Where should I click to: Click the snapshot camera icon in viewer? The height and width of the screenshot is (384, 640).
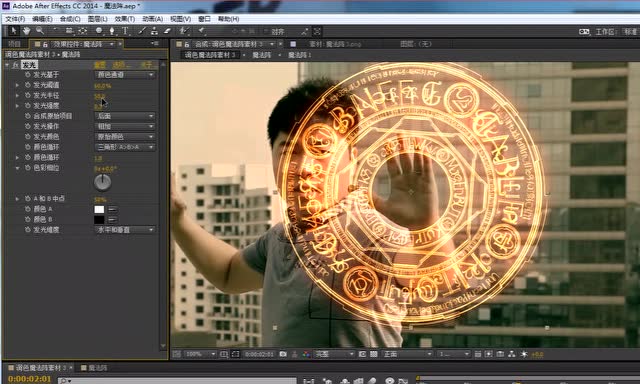(283, 354)
